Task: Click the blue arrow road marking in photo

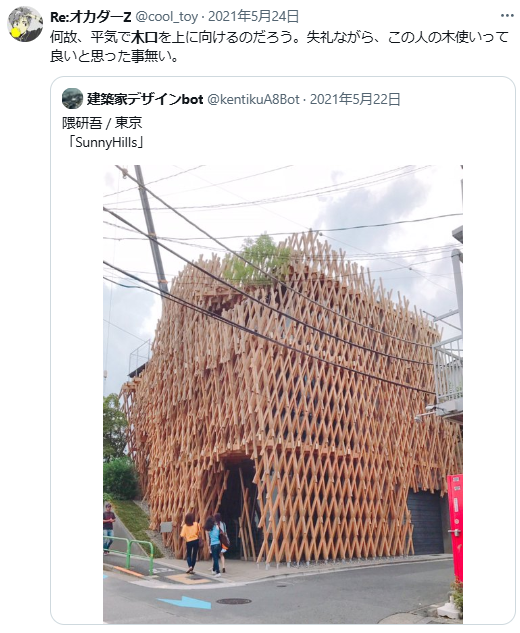Action: point(185,602)
